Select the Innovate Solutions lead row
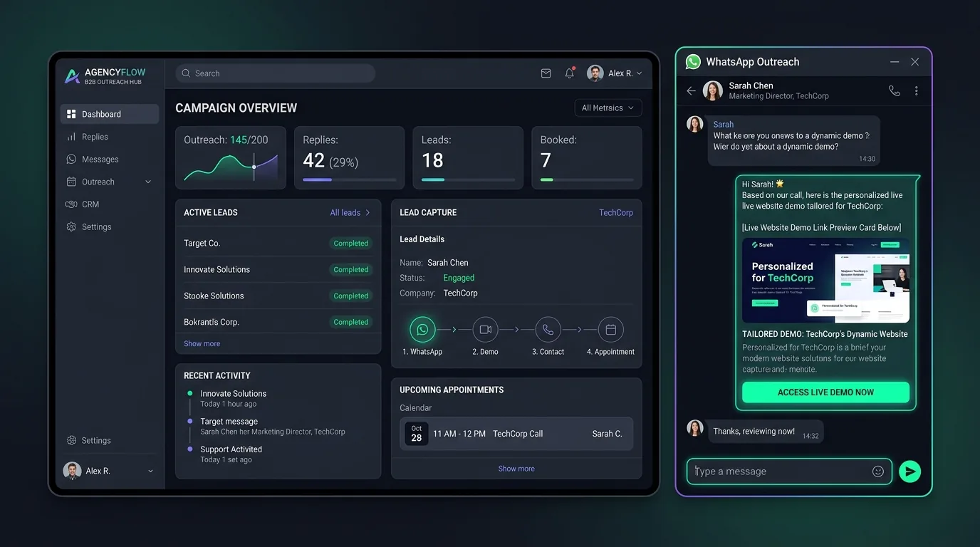 pyautogui.click(x=278, y=270)
